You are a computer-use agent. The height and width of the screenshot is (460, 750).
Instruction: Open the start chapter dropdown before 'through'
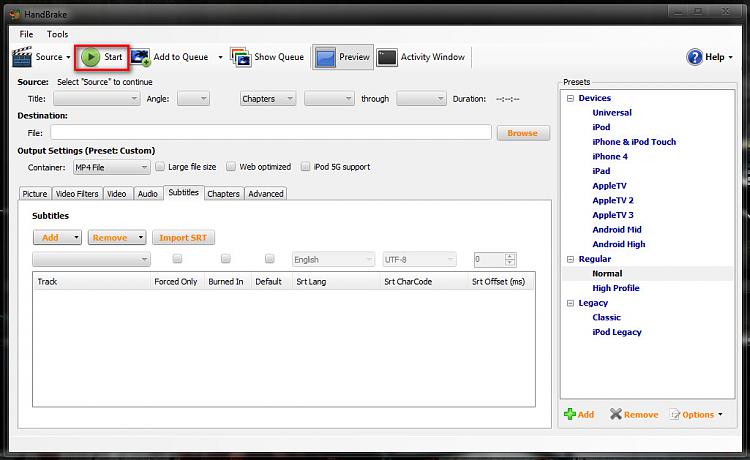[x=329, y=99]
